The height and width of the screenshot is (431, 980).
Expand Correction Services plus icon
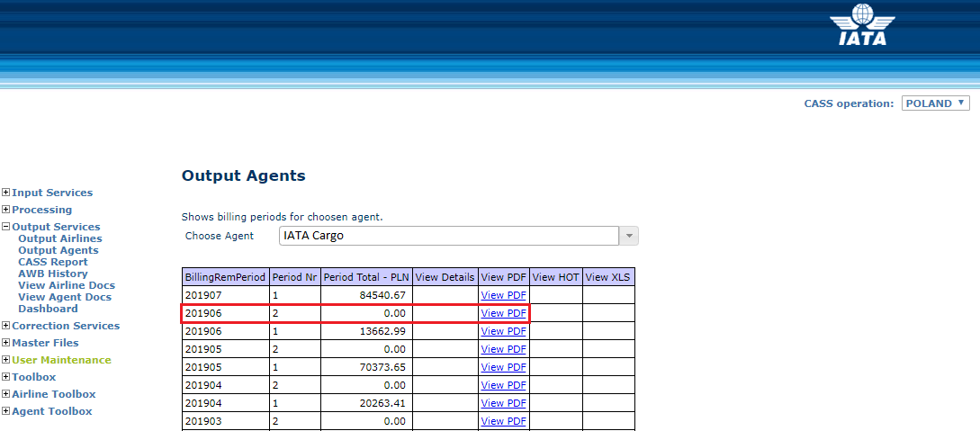(x=6, y=326)
